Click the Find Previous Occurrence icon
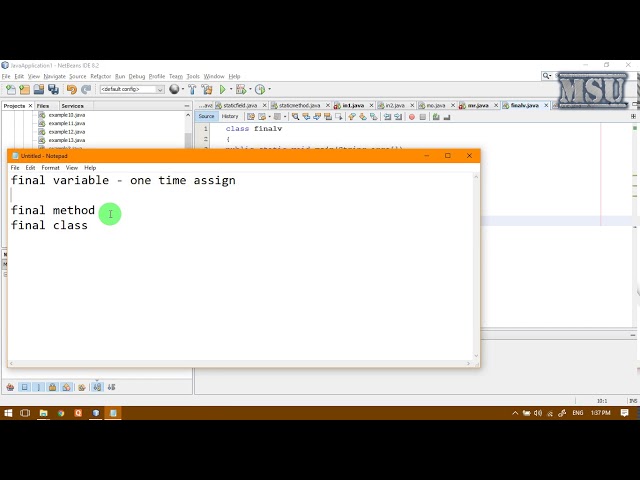This screenshot has height=480, width=640. pos(306,117)
